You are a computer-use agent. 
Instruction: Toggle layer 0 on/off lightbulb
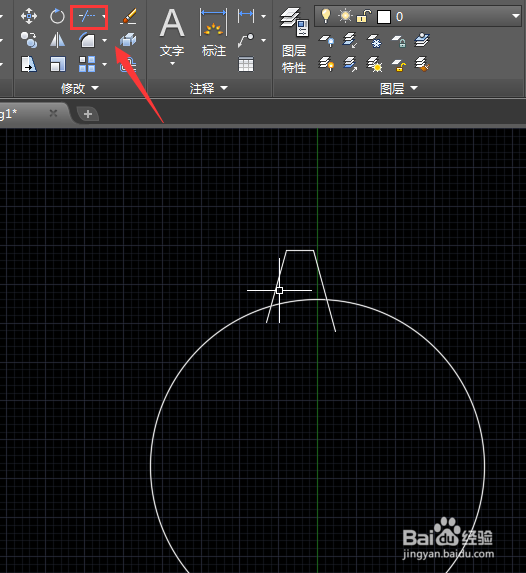point(325,16)
